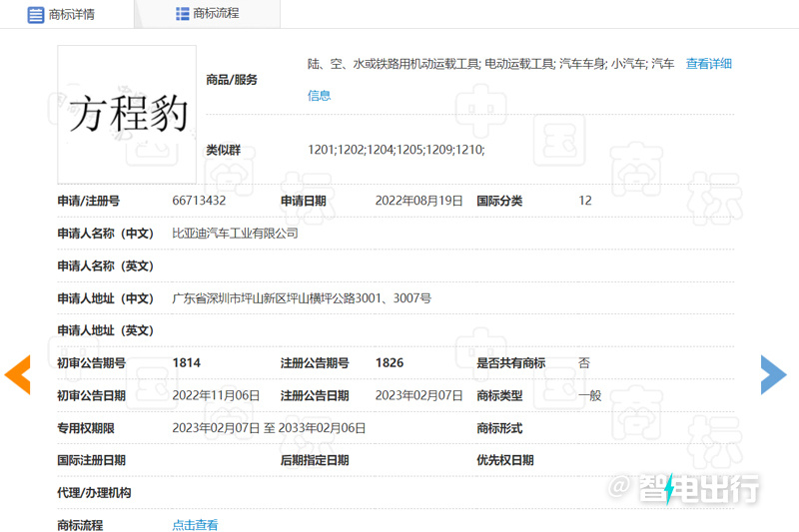The image size is (799, 532).
Task: Select preliminary announcement date 2022年11月06日
Action: coord(216,395)
